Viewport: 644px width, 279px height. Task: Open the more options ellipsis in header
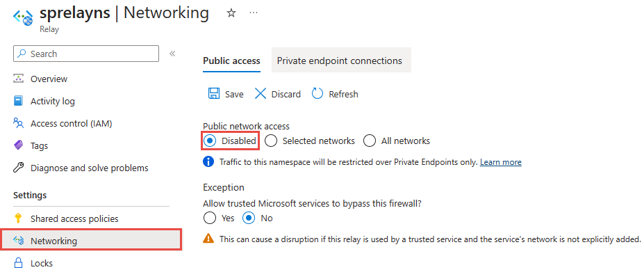coord(253,13)
